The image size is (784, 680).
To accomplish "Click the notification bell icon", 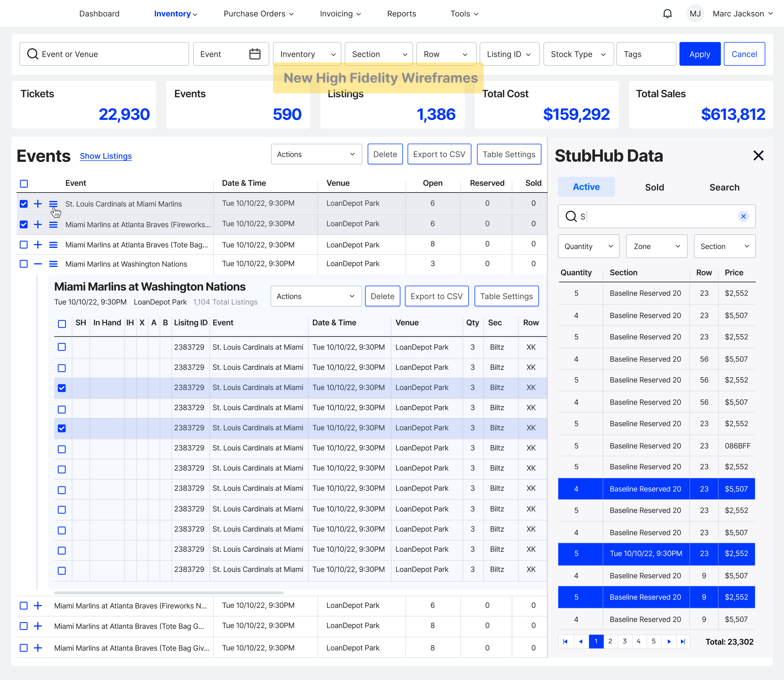I will [x=667, y=14].
